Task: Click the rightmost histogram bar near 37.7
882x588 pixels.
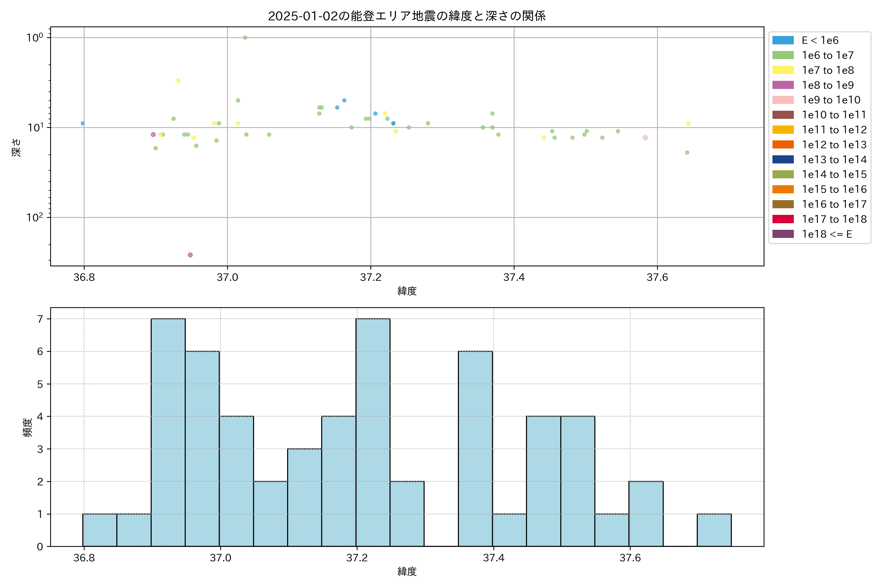Action: point(714,530)
